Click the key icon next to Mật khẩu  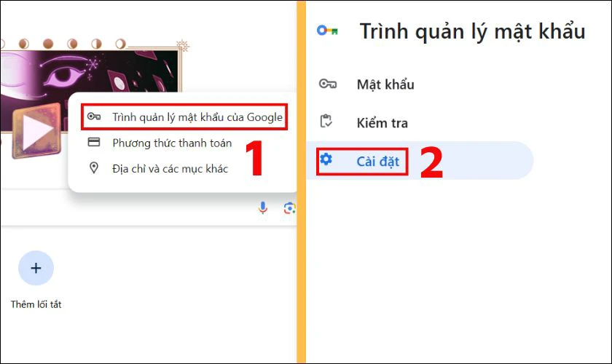327,84
